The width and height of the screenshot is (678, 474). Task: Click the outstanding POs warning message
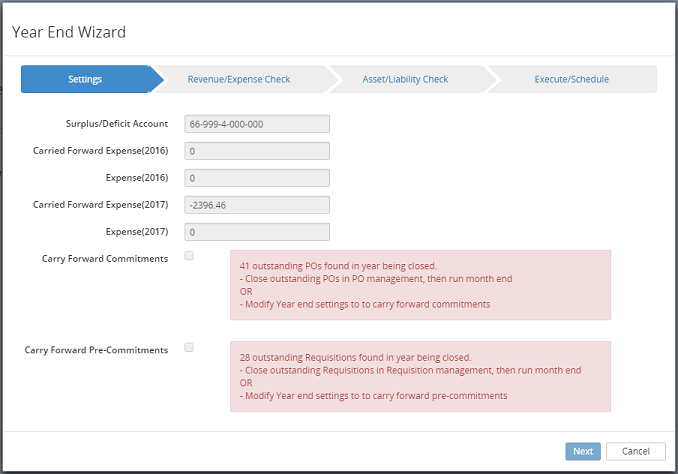coord(420,285)
